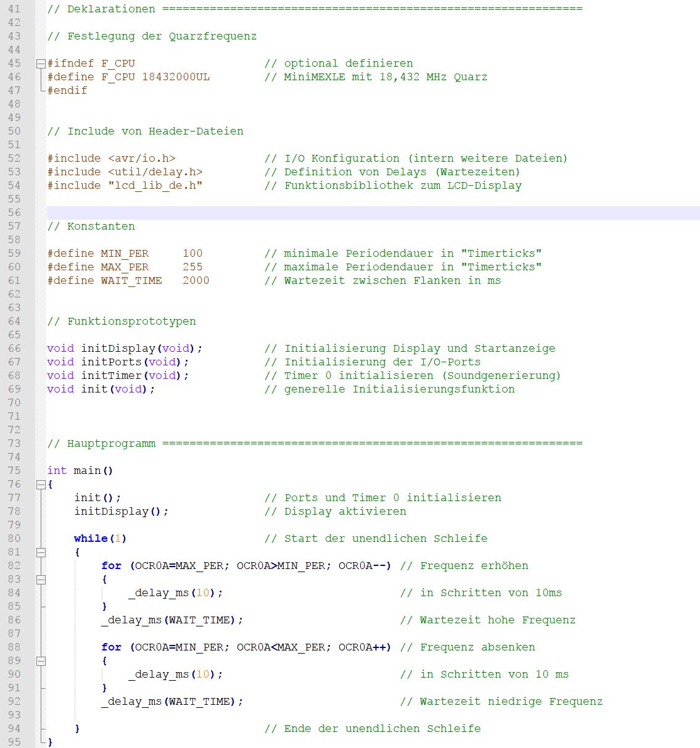700x748 pixels.
Task: Fold the first for loop block on line 83
Action: (x=41, y=580)
